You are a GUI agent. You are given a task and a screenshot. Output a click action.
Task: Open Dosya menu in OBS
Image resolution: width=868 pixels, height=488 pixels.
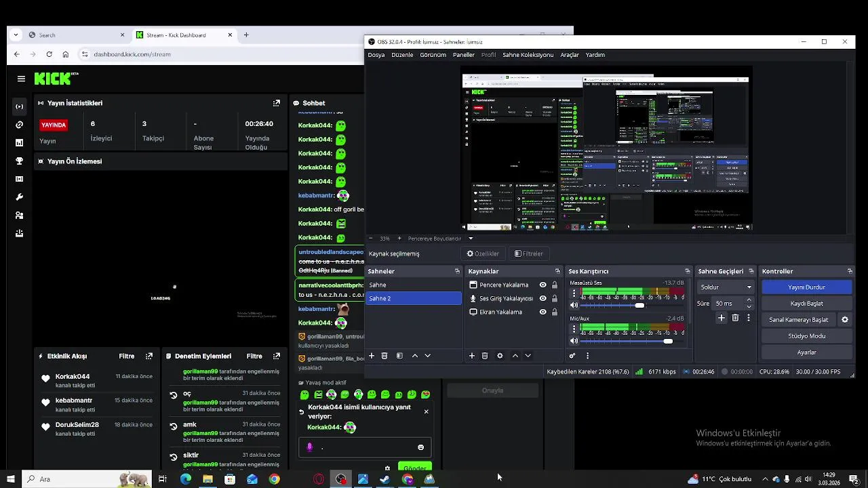pos(376,55)
